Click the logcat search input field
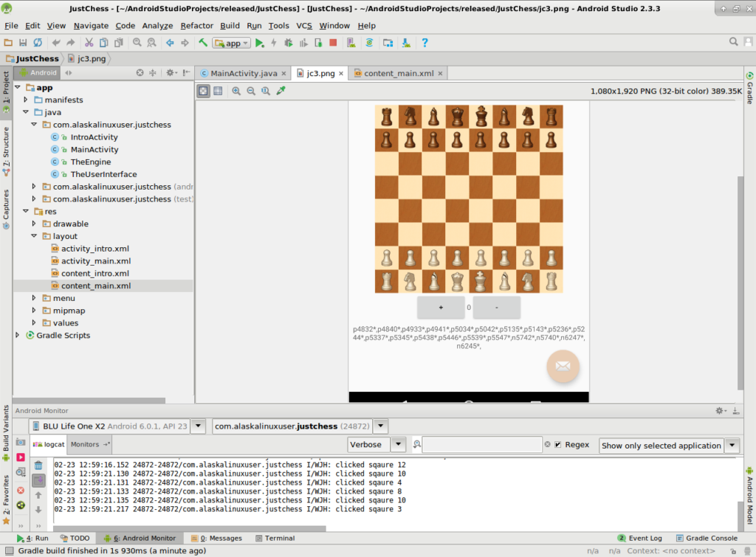The height and width of the screenshot is (557, 756). [481, 445]
